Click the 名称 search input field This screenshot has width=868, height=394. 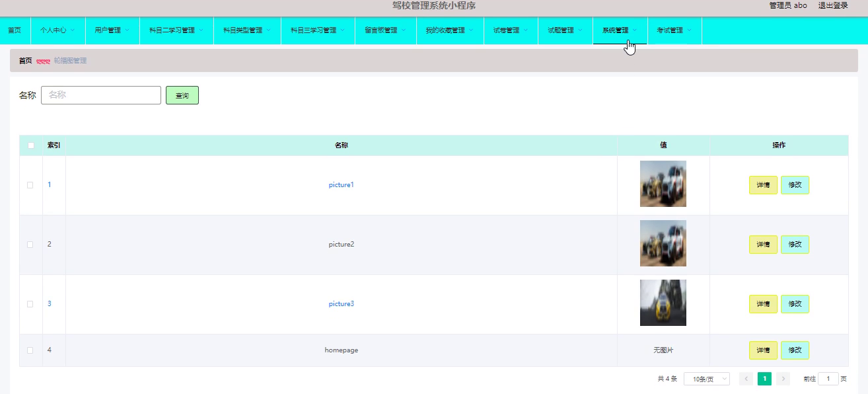(x=100, y=95)
